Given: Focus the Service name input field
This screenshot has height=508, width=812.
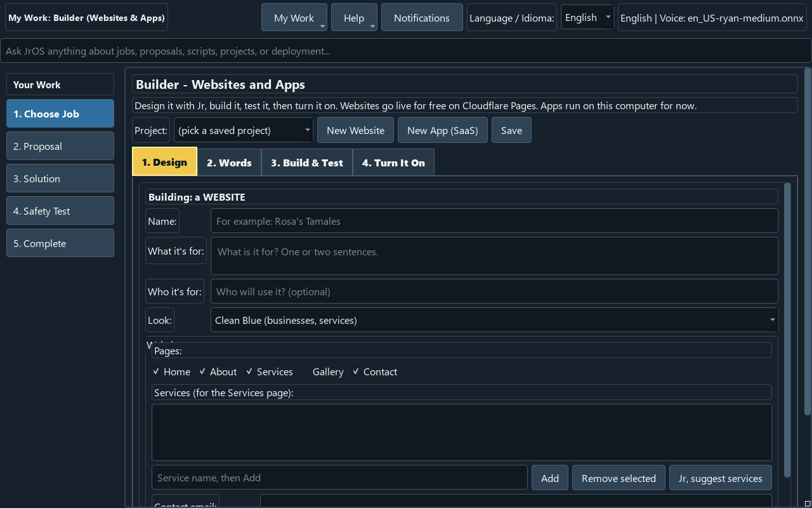Looking at the screenshot, I should (x=339, y=478).
